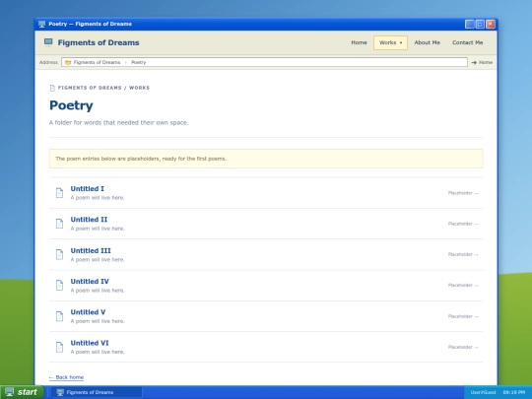Open the Untitled VI poem
The height and width of the screenshot is (399, 532).
coord(90,343)
